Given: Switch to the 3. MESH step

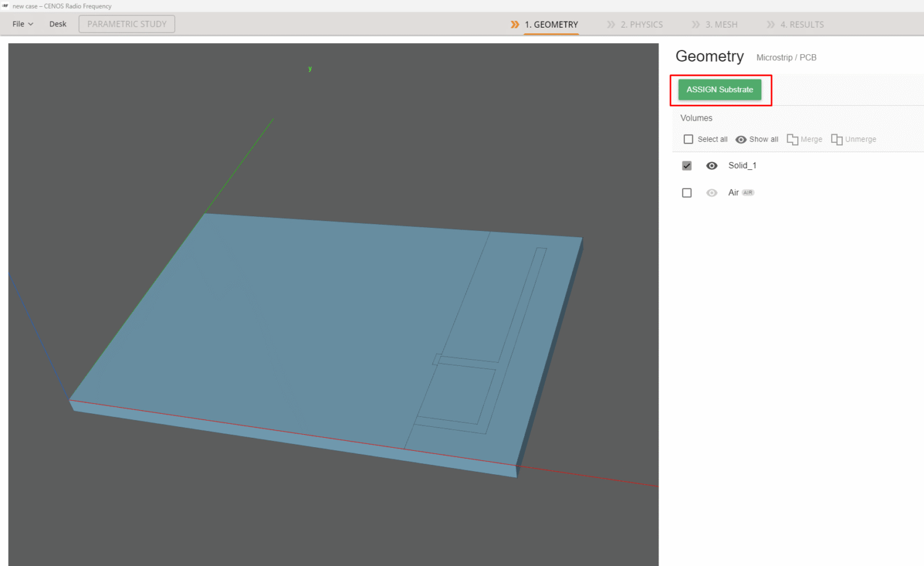Looking at the screenshot, I should tap(721, 25).
